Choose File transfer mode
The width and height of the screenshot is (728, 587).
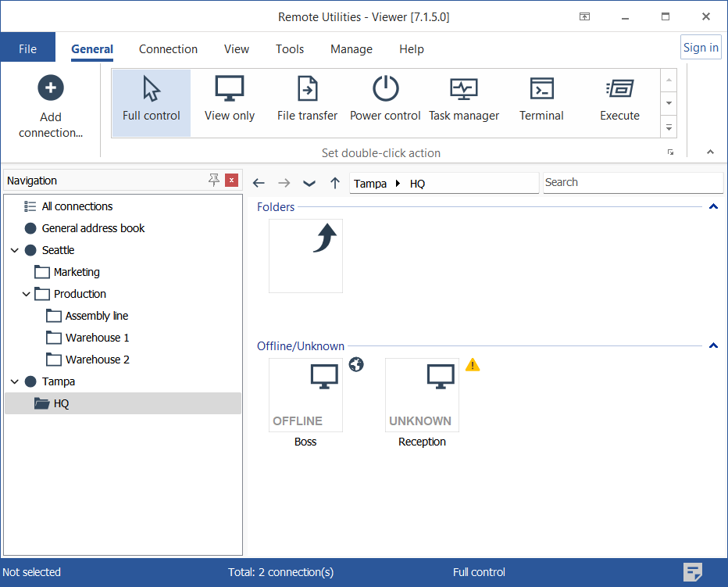pos(307,102)
